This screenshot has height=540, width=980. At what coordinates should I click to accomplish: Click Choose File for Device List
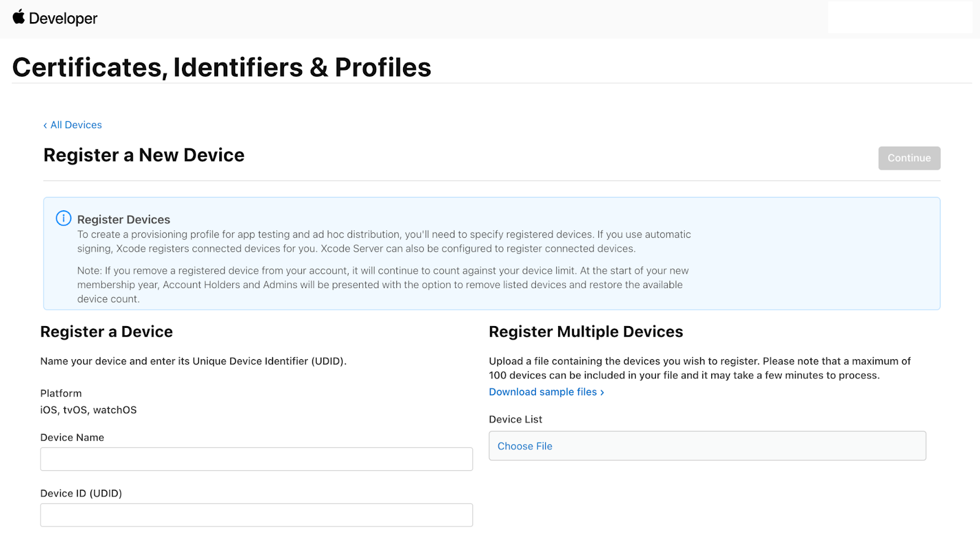[x=525, y=446]
